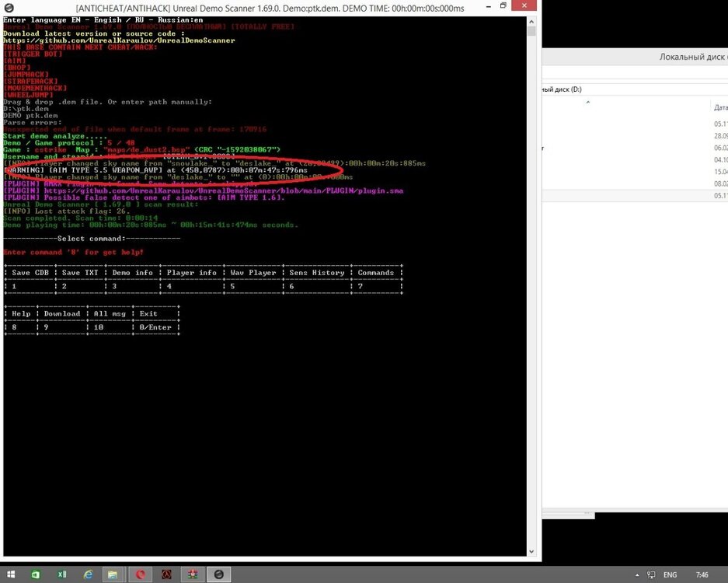Switch to the active console app in the taskbar
728x583 pixels.
[x=218, y=574]
